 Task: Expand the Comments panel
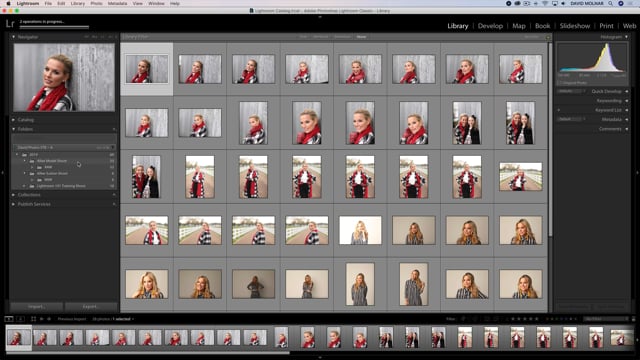(x=627, y=129)
